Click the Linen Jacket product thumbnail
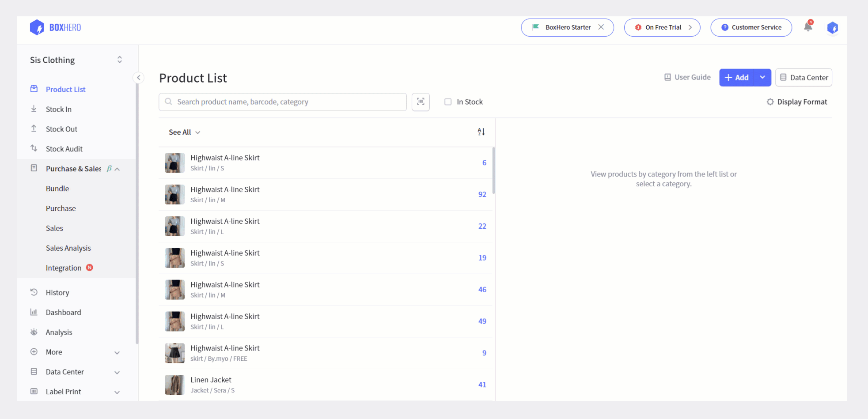Image resolution: width=868 pixels, height=419 pixels. pyautogui.click(x=174, y=385)
